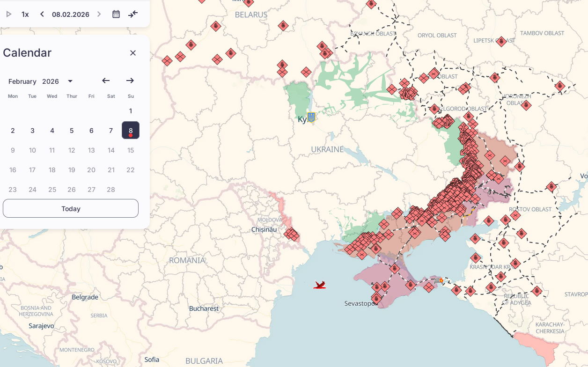Viewport: 588px width, 367px height.
Task: Click red diamond marker in Lipetsk Oblast
Action: point(501,41)
